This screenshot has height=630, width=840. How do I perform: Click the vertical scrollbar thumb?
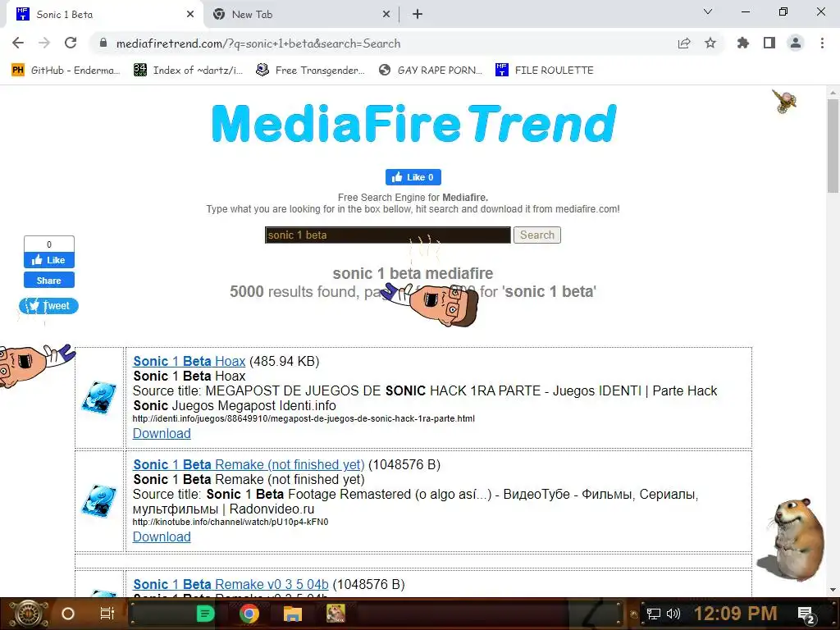[833, 146]
